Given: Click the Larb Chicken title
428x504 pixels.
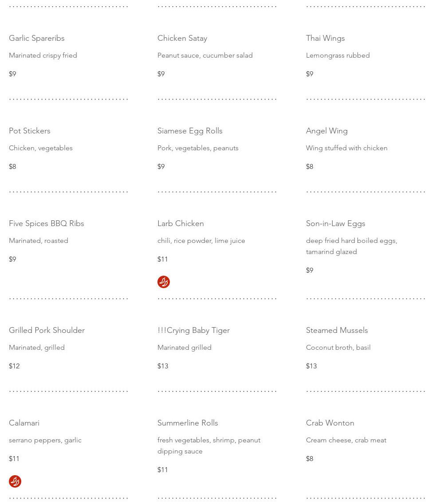Looking at the screenshot, I should pyautogui.click(x=181, y=223).
